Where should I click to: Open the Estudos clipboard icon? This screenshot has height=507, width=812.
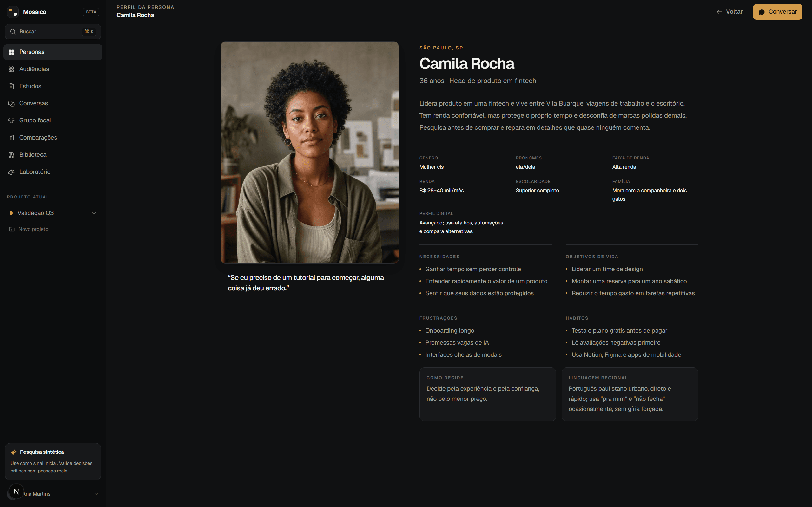click(x=11, y=86)
